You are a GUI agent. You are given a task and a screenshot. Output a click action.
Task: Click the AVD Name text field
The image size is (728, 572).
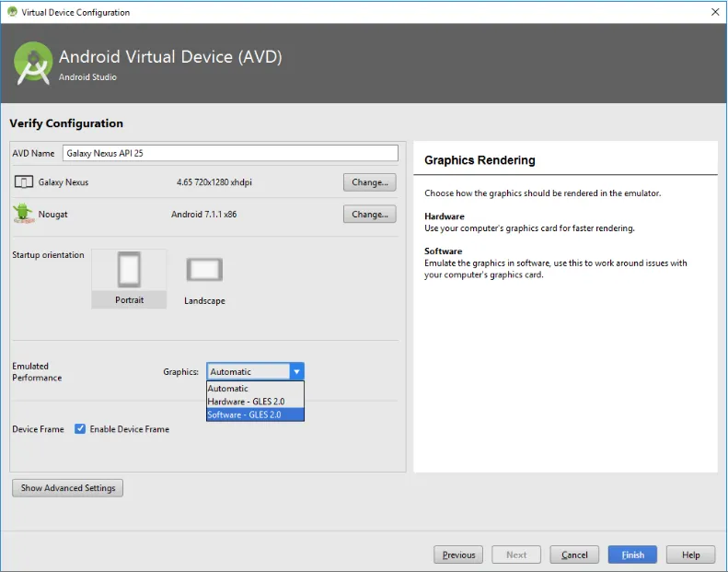click(230, 153)
